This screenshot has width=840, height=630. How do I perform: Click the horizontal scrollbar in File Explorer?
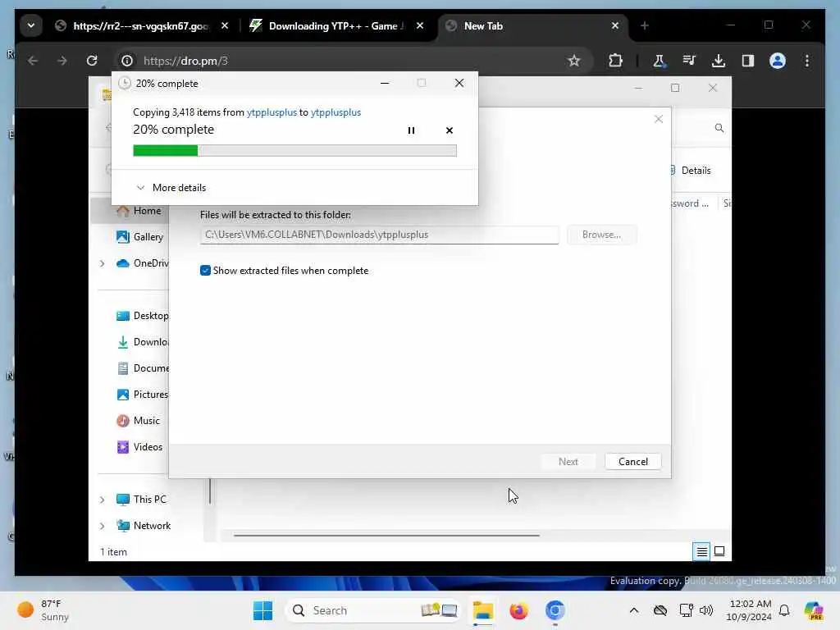(x=386, y=535)
